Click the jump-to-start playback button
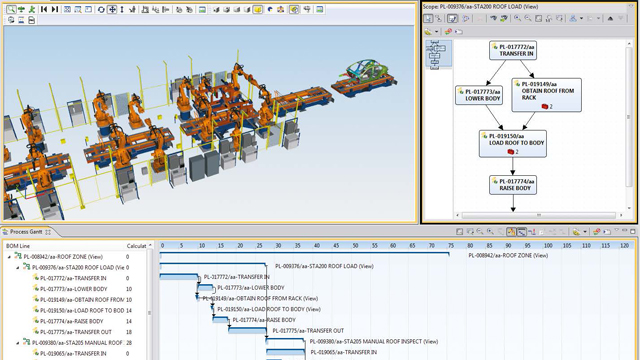The image size is (640, 360). tap(44, 9)
